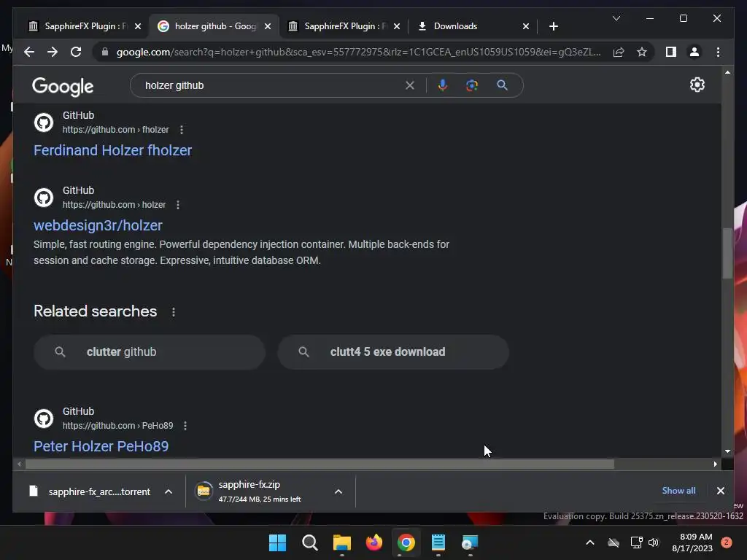The width and height of the screenshot is (747, 560).
Task: Close the Downloads tab
Action: click(525, 26)
